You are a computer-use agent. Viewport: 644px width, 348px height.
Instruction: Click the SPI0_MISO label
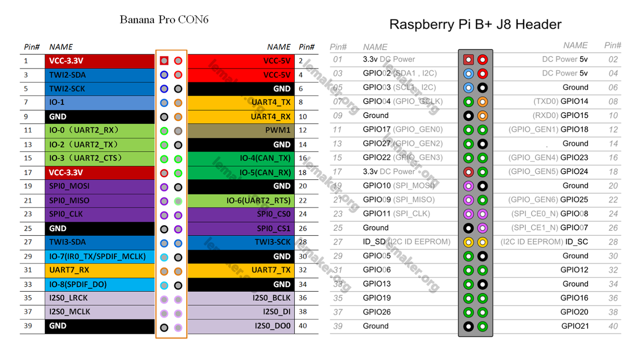(69, 200)
